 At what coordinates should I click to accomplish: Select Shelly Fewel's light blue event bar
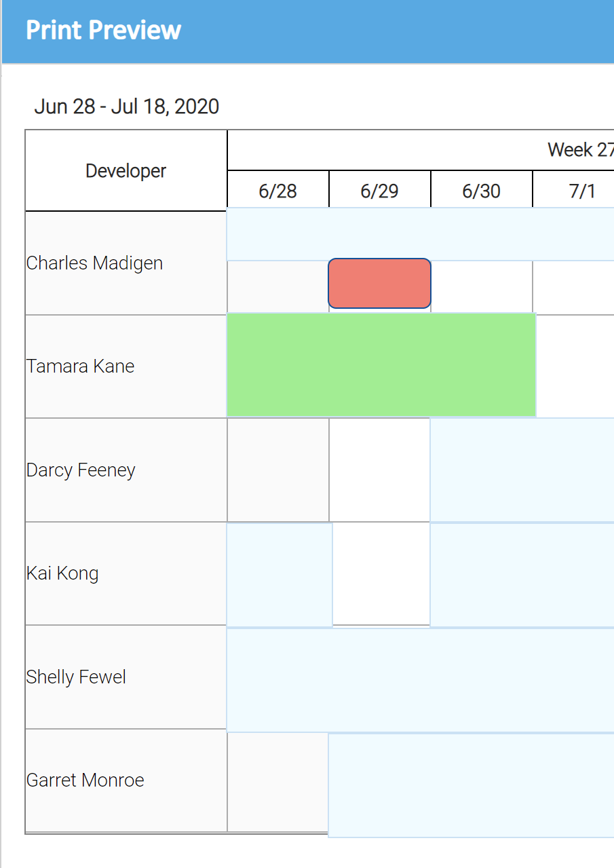pos(419,680)
